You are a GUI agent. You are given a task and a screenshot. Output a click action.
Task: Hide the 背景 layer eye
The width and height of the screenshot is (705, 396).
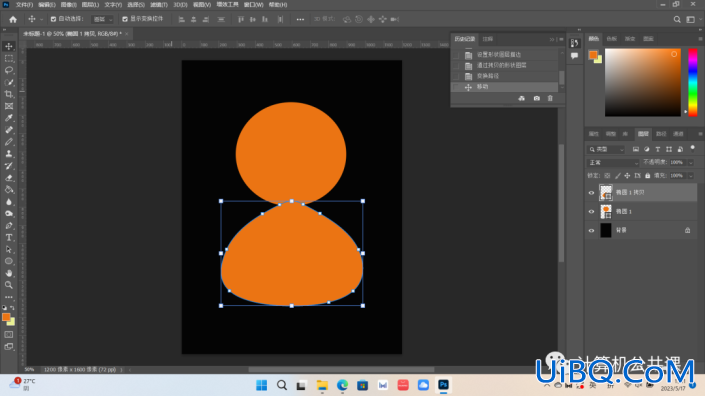[591, 231]
